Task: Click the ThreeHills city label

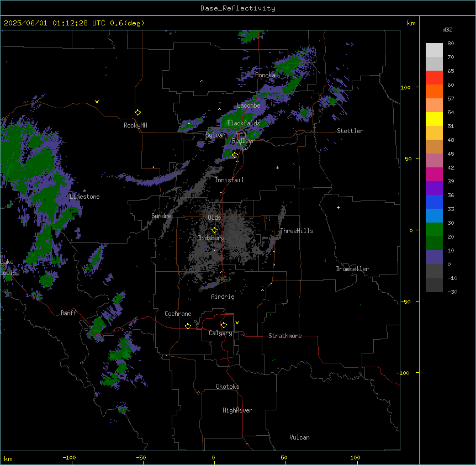Action: (x=297, y=231)
